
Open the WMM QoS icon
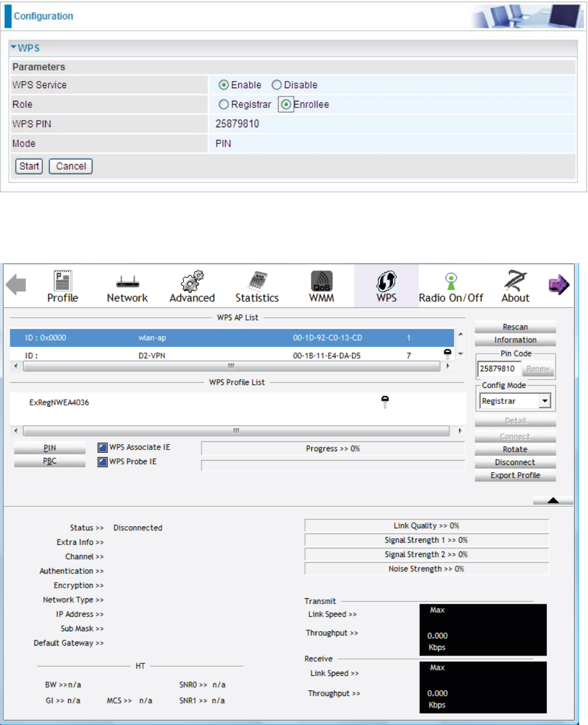pos(322,286)
